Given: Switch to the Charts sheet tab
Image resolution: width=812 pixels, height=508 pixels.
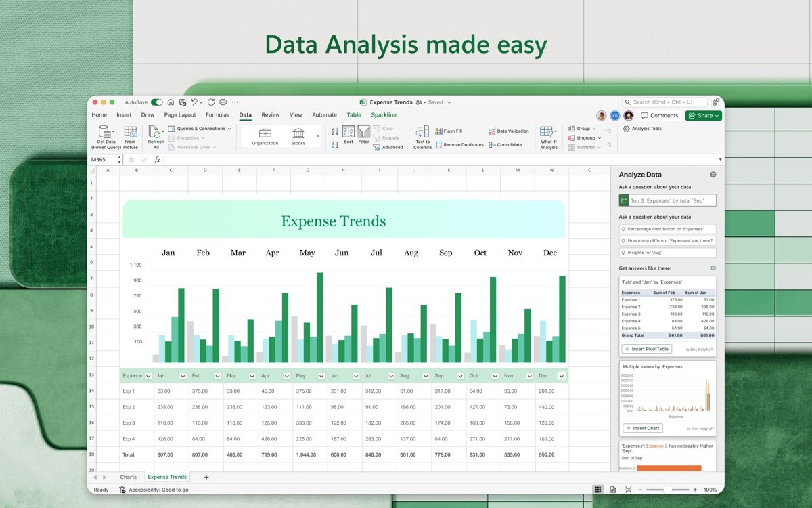Looking at the screenshot, I should click(128, 477).
